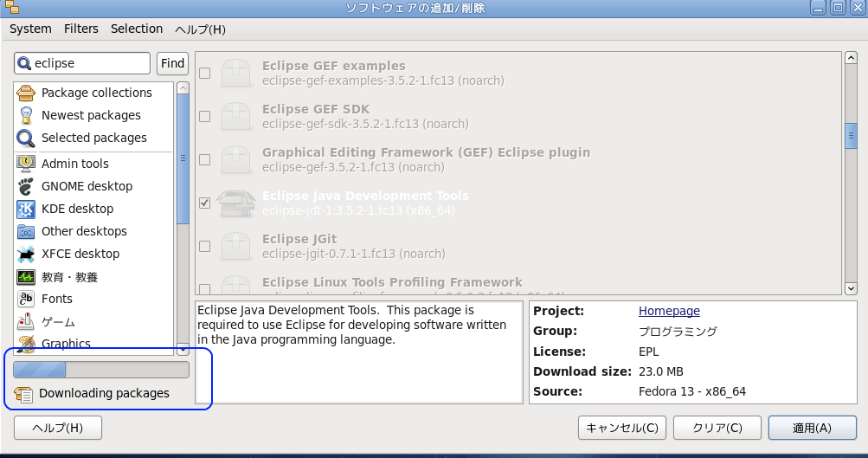Viewport: 868px width, 458px height.
Task: Click the ヘルプ(H) button at the bottom
Action: (x=58, y=428)
